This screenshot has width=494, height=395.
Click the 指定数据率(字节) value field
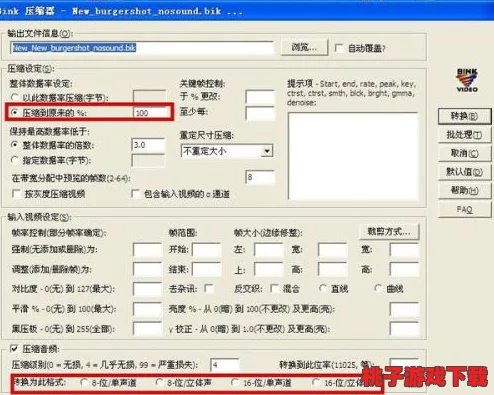point(148,160)
